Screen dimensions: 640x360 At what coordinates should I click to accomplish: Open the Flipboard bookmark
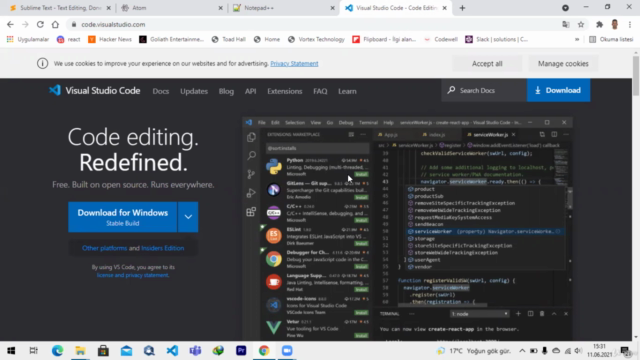coord(384,40)
